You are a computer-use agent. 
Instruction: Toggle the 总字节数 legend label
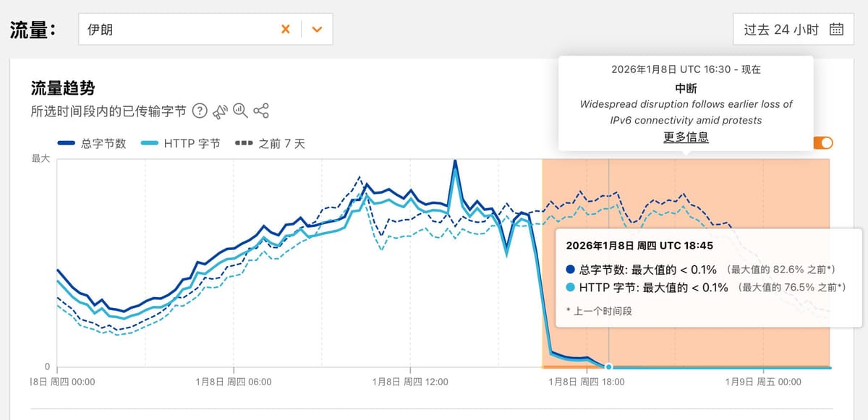[104, 144]
